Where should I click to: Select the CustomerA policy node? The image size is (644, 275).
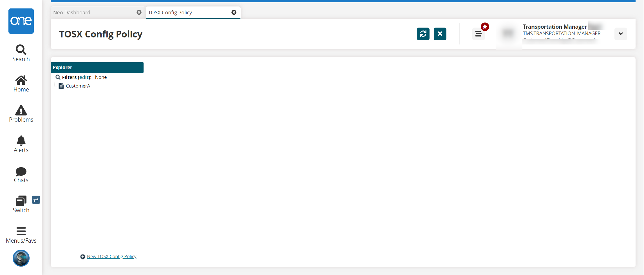tap(78, 86)
